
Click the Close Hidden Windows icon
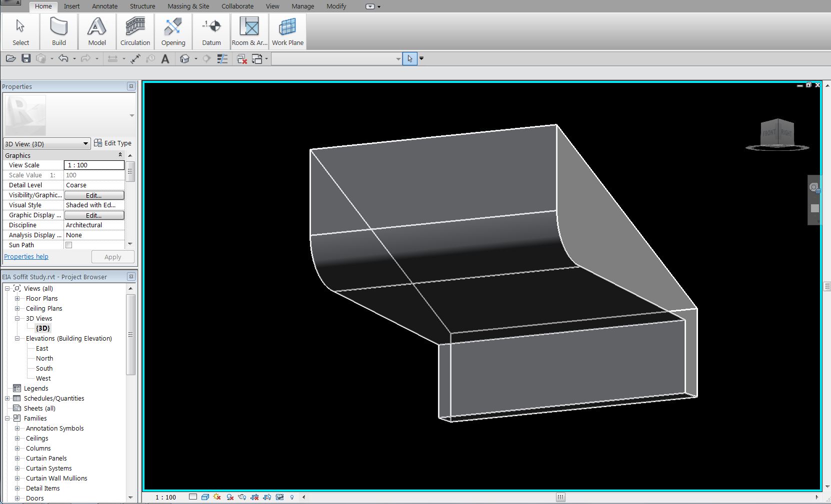point(242,59)
